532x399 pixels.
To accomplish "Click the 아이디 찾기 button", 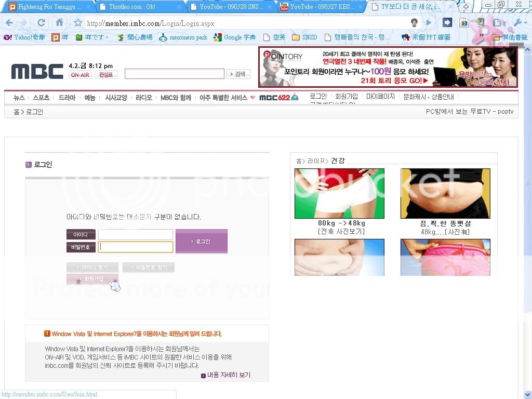I will (92, 267).
